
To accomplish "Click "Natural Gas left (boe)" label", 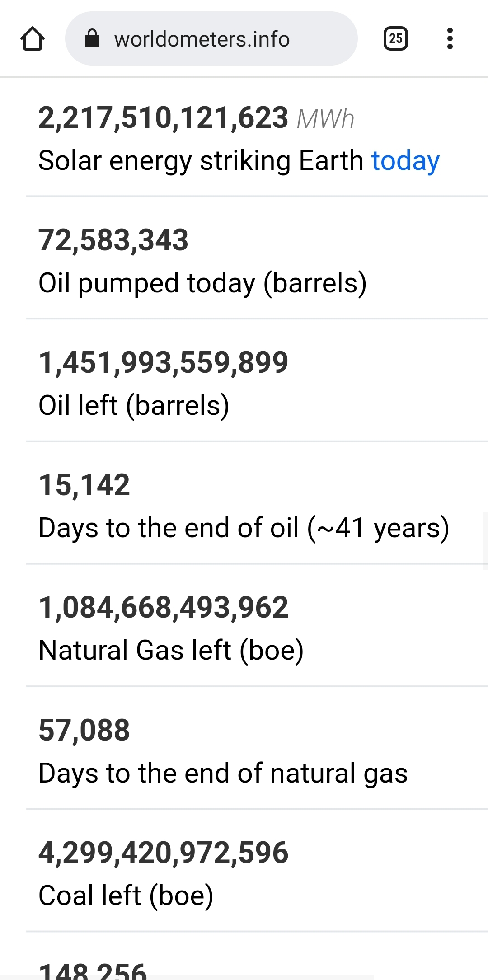I will tap(171, 650).
